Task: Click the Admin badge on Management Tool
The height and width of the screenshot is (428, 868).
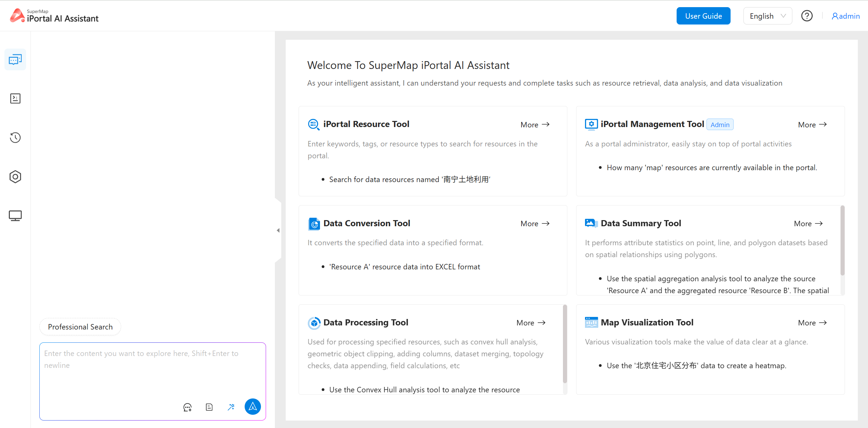Action: click(720, 125)
